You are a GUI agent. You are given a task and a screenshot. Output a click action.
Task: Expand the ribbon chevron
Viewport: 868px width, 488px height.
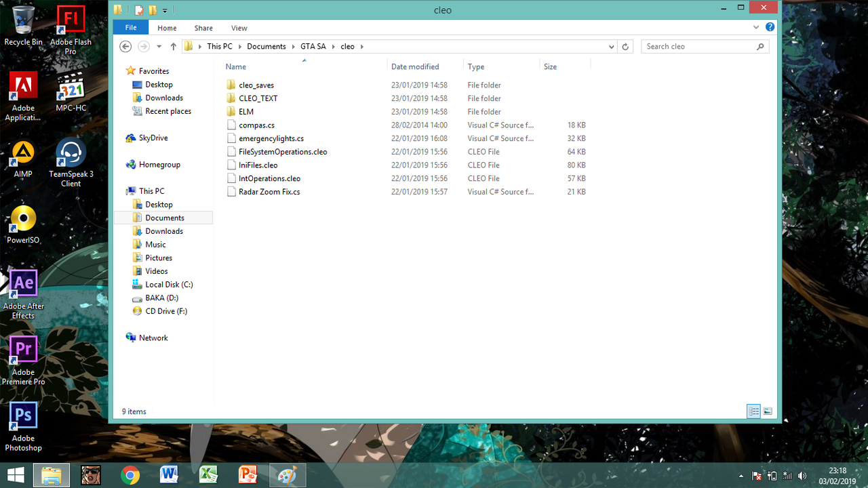[x=756, y=28]
